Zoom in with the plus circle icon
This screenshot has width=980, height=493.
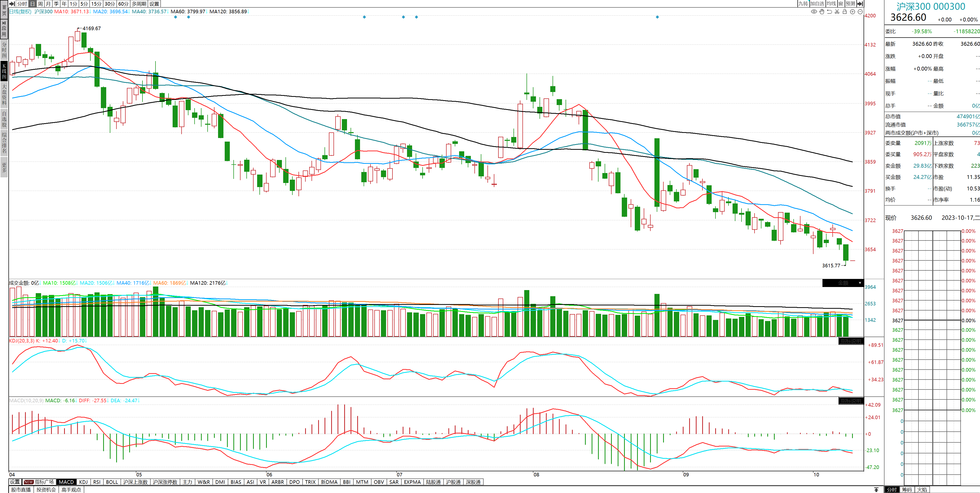point(853,12)
